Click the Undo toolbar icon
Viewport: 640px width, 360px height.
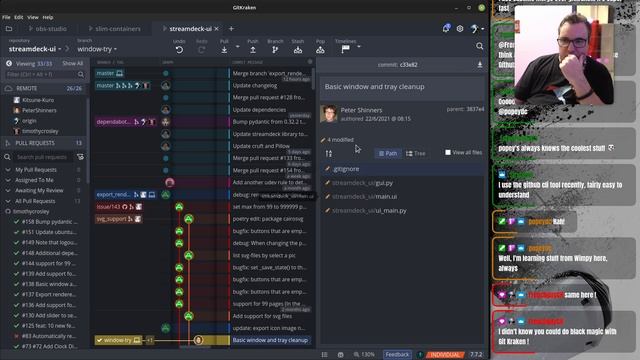tap(179, 50)
